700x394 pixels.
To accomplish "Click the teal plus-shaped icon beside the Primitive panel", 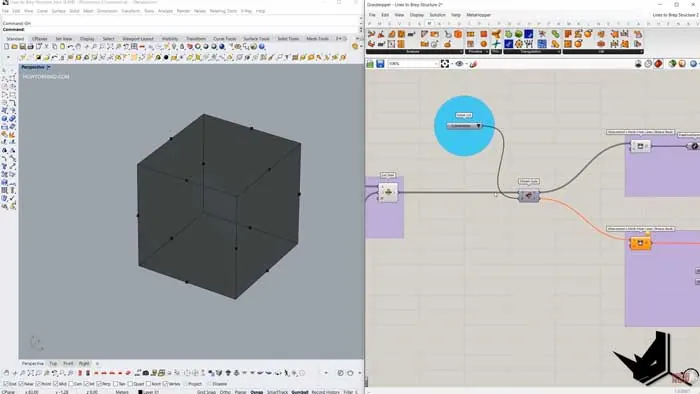I will pyautogui.click(x=496, y=44).
